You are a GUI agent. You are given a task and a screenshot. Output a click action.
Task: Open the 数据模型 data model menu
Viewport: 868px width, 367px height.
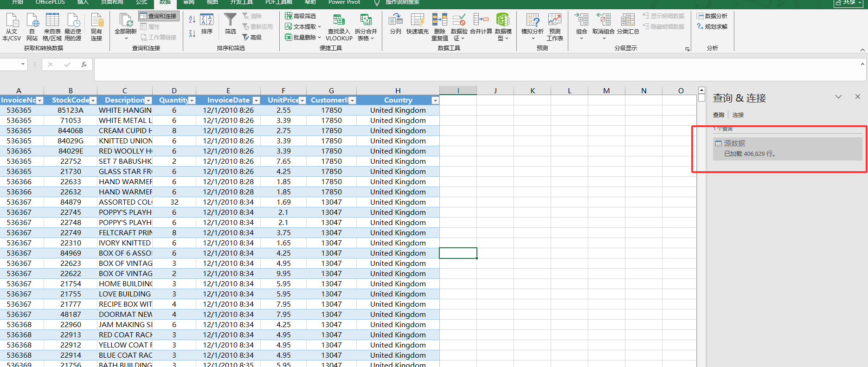point(503,27)
